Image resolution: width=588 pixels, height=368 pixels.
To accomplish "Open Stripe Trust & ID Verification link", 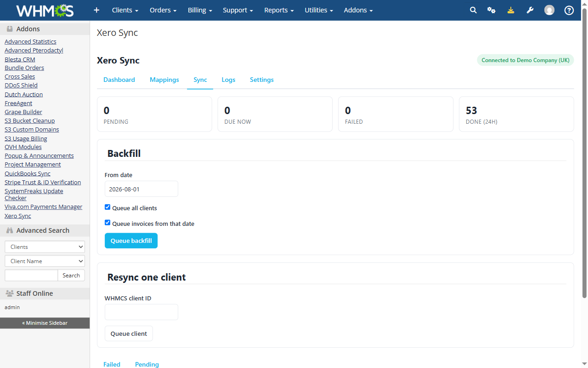I will pyautogui.click(x=43, y=182).
